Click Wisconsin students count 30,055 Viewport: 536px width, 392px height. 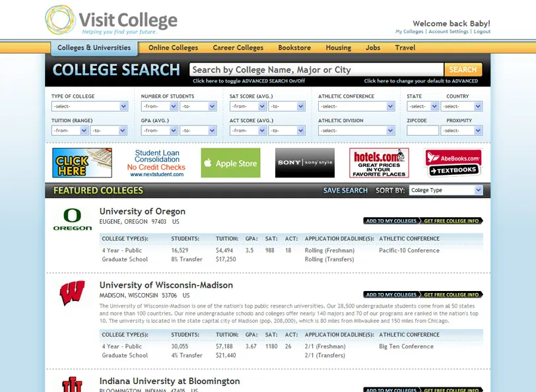(180, 346)
